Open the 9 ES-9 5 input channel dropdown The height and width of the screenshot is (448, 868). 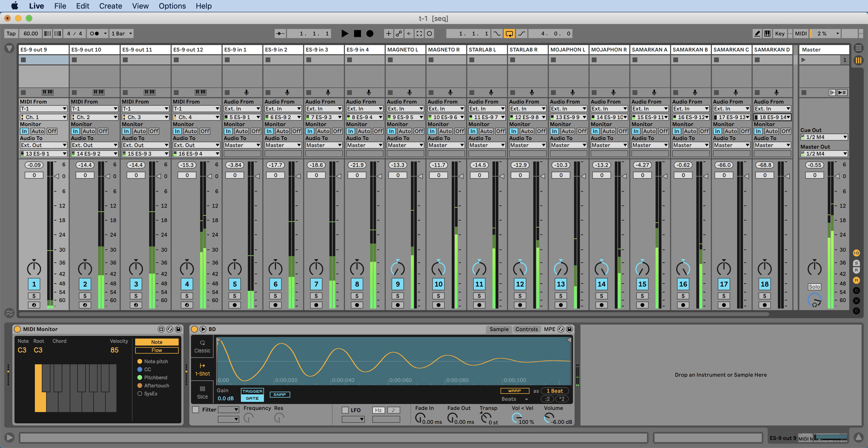tap(405, 117)
